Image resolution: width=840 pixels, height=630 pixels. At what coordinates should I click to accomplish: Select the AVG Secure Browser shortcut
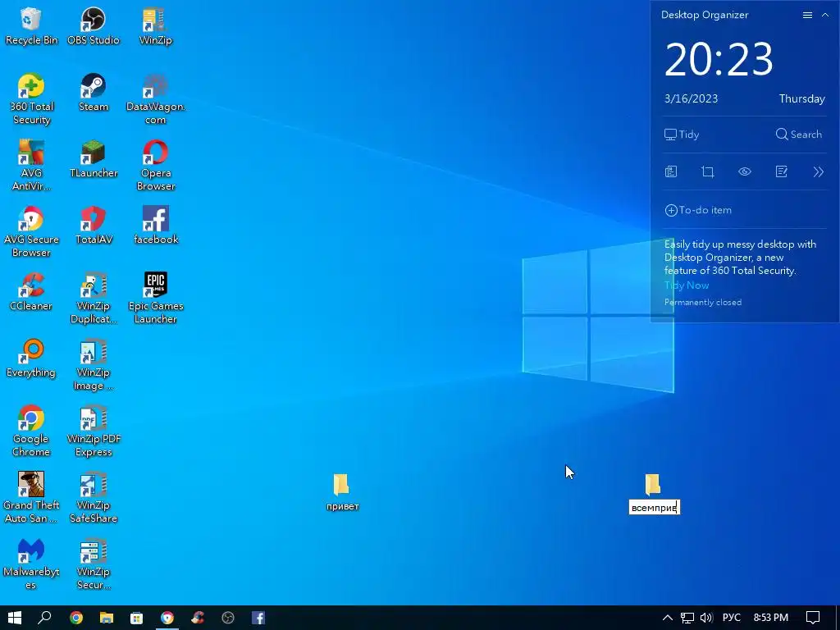(31, 232)
